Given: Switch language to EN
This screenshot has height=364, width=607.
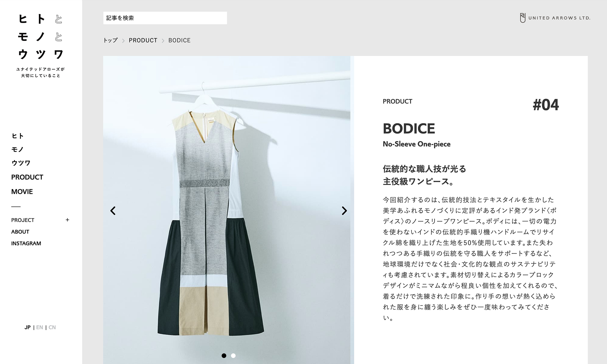Looking at the screenshot, I should 39,327.
